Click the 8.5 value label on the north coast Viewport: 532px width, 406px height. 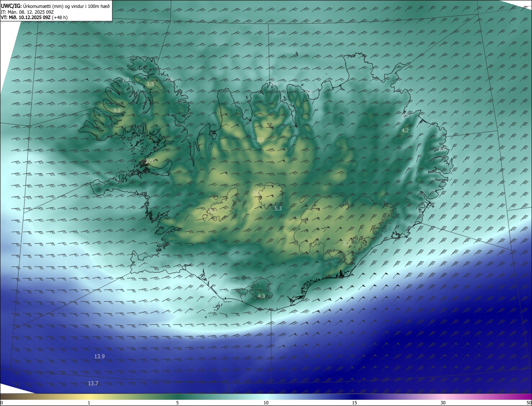[x=309, y=91]
